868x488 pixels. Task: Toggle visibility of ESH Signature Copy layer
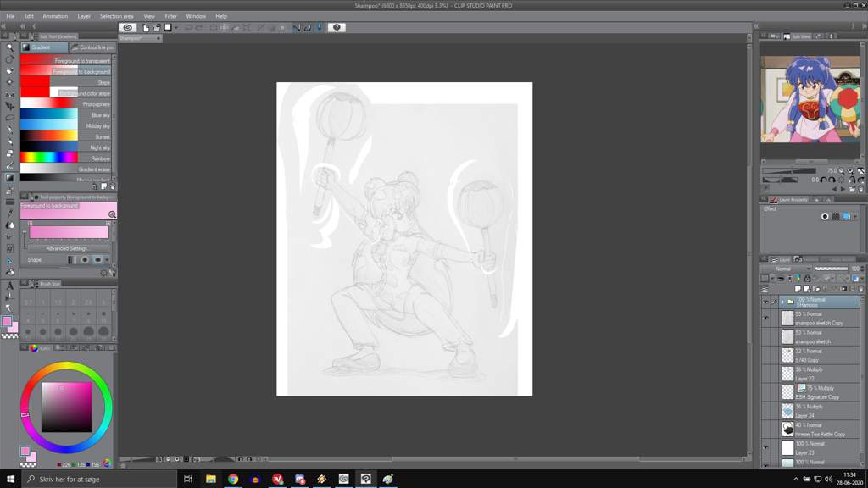click(765, 392)
